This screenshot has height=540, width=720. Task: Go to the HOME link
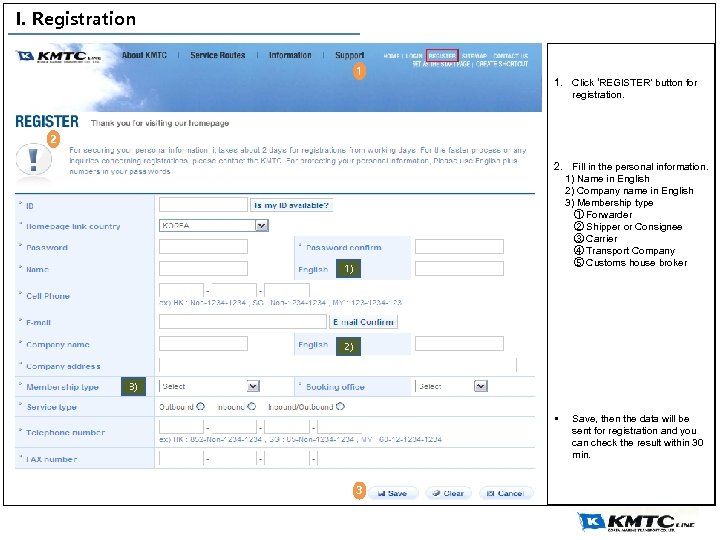click(x=391, y=56)
